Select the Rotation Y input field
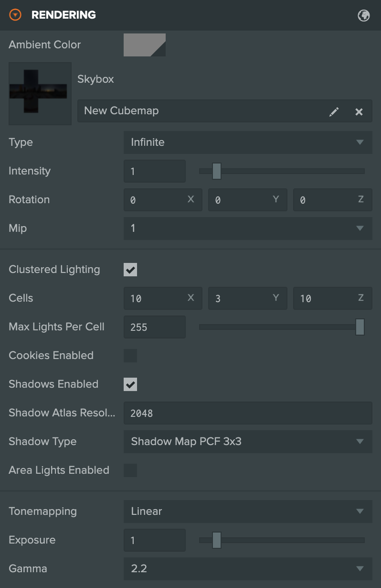Image resolution: width=381 pixels, height=588 pixels. (247, 200)
